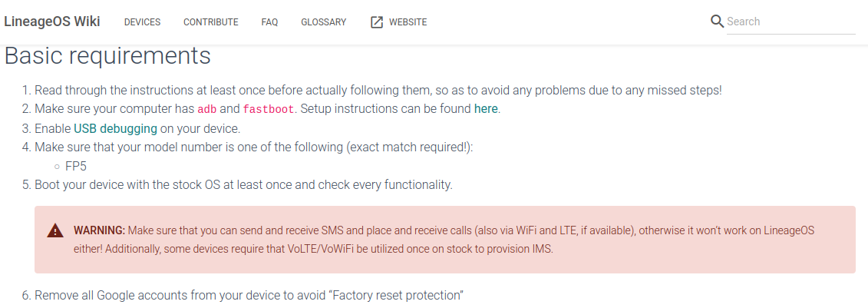Open the GLOSSARY page
Image resolution: width=868 pixels, height=308 pixels.
[x=323, y=22]
